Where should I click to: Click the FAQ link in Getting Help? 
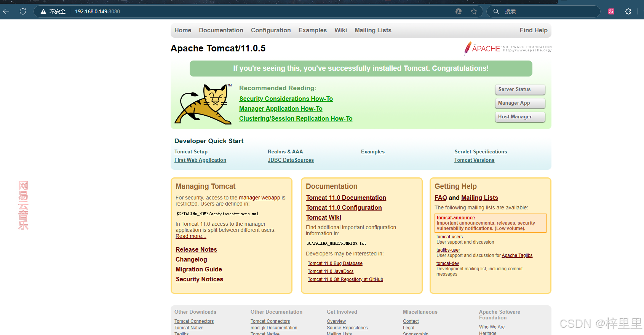point(441,198)
